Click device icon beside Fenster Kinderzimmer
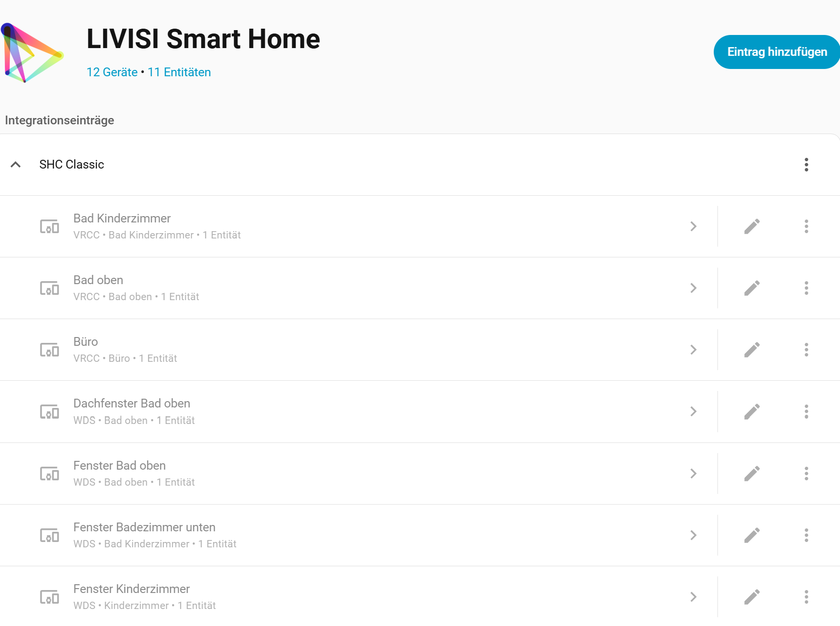The width and height of the screenshot is (840, 626). 50,597
